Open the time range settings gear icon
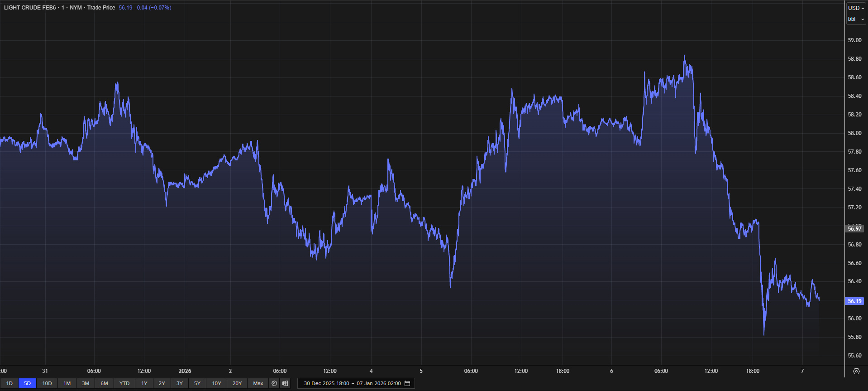The height and width of the screenshot is (391, 868). click(x=274, y=383)
